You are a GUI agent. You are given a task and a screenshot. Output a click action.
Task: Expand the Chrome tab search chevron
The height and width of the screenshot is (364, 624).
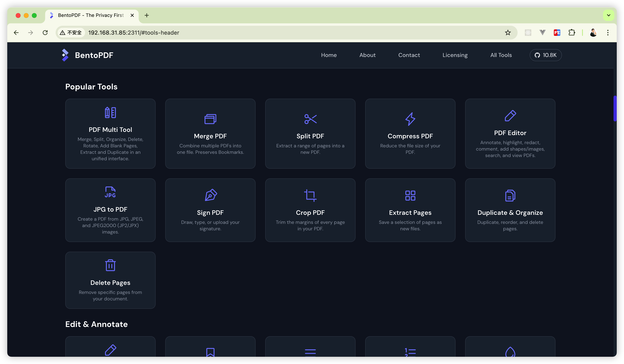608,15
